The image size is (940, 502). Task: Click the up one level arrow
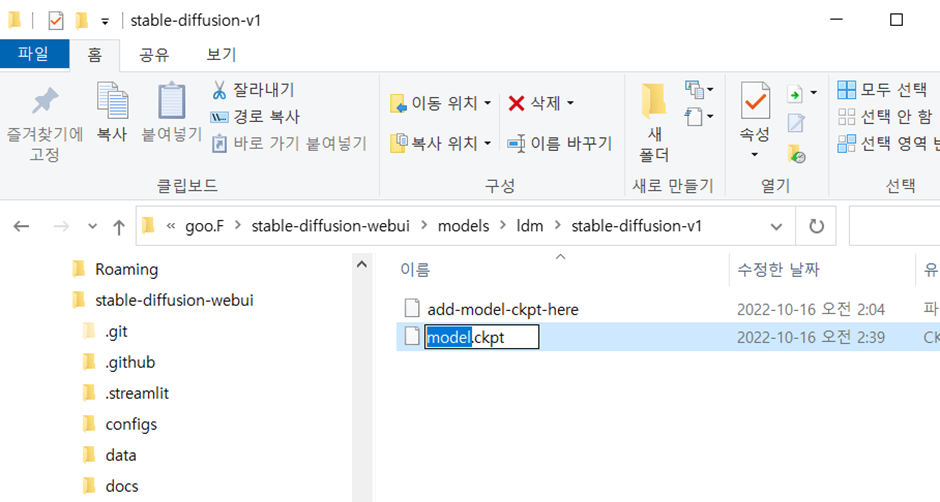tap(119, 227)
